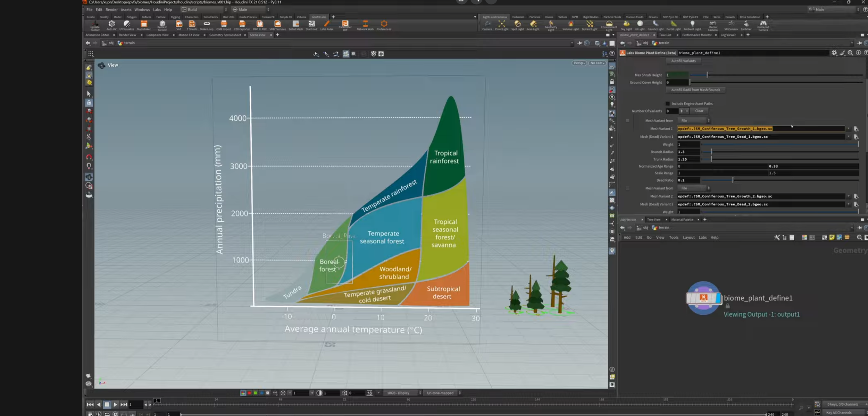
Task: Enable Include Engine Asset Paths checkbox
Action: (667, 104)
